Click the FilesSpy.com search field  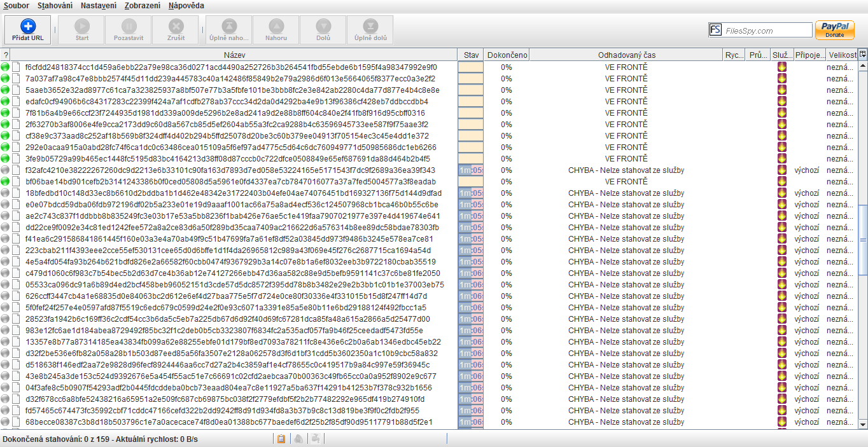click(767, 31)
